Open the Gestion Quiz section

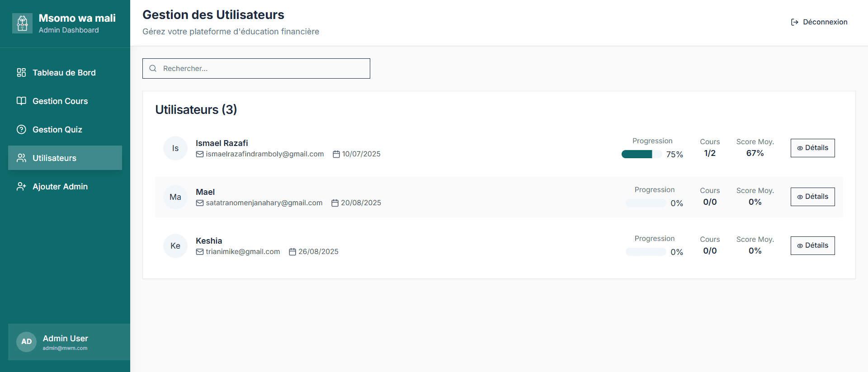58,130
